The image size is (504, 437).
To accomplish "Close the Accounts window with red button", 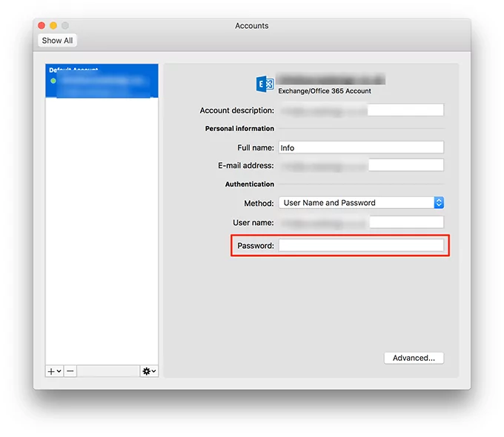I will coord(42,26).
